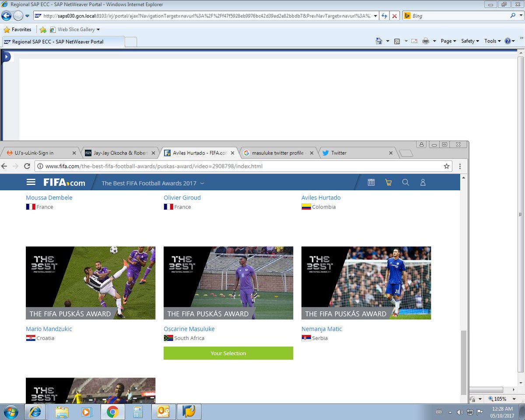Image resolution: width=525 pixels, height=420 pixels.
Task: Open Outlook from the taskbar
Action: point(163,412)
